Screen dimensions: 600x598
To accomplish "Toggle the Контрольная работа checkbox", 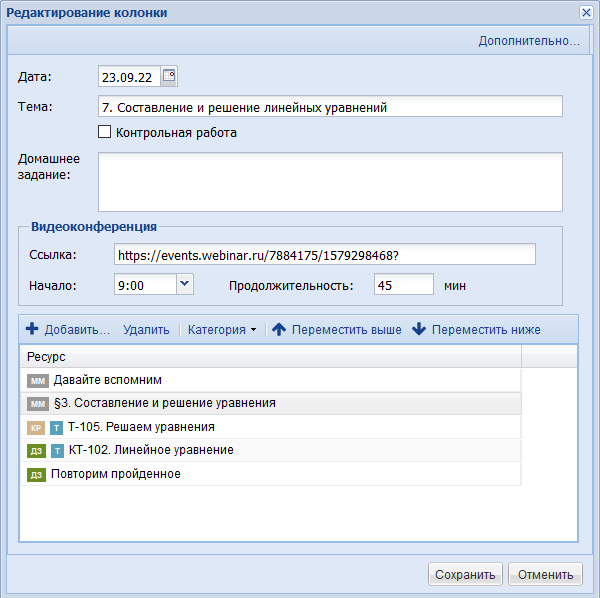I will pyautogui.click(x=104, y=132).
